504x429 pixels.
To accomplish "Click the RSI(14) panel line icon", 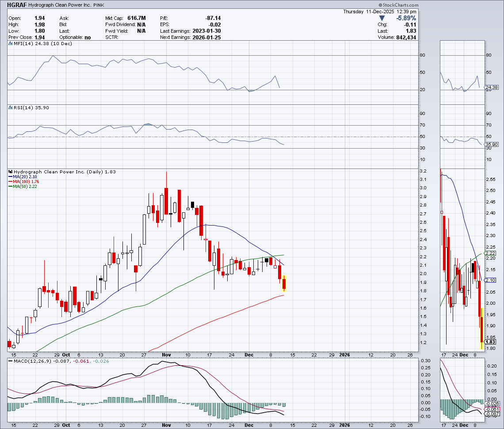I will pyautogui.click(x=11, y=108).
